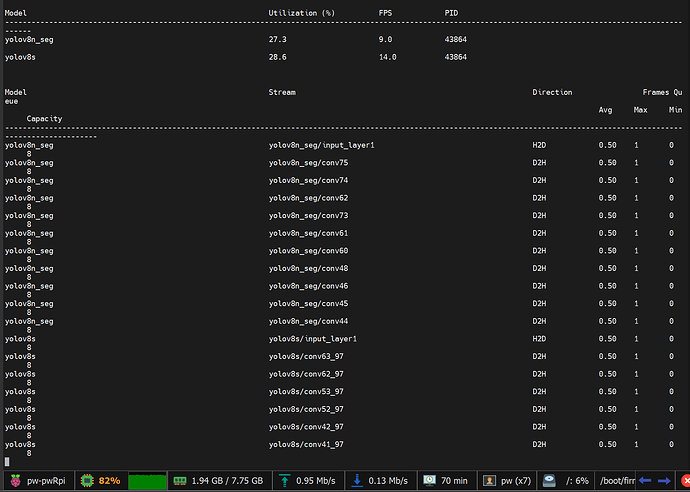The height and width of the screenshot is (492, 690).
Task: Select the pw-pwRpi hostname label
Action: tap(46, 480)
